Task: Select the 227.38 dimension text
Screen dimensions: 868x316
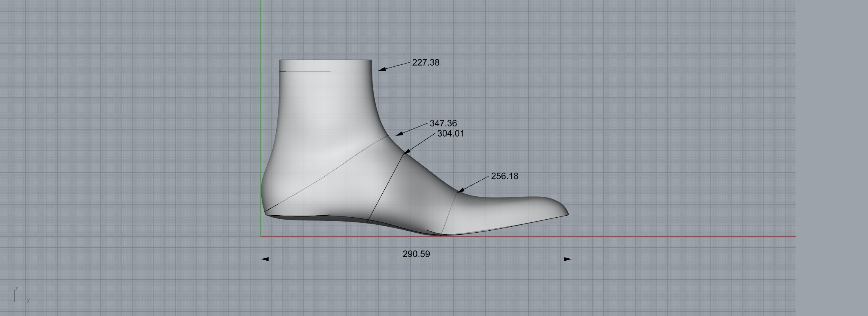Action: (425, 62)
